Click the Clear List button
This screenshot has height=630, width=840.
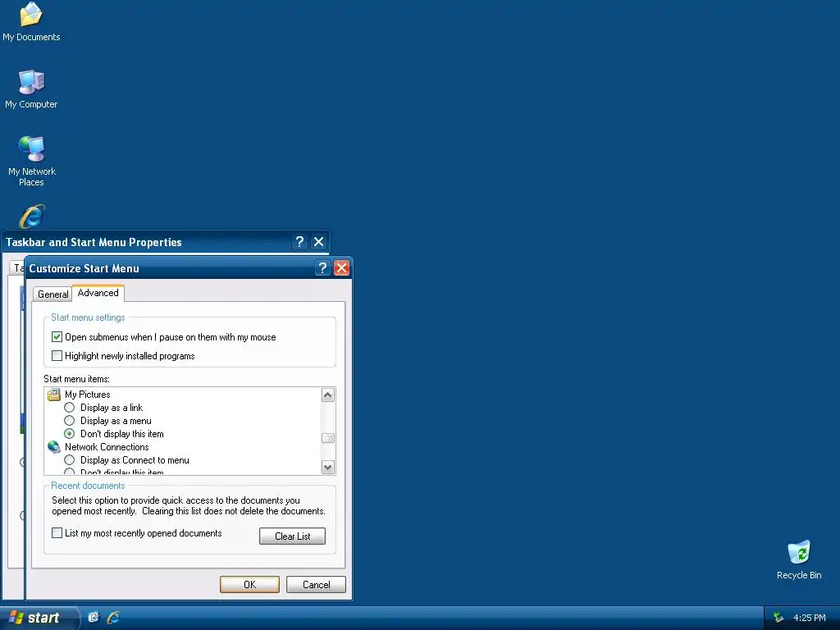click(293, 536)
